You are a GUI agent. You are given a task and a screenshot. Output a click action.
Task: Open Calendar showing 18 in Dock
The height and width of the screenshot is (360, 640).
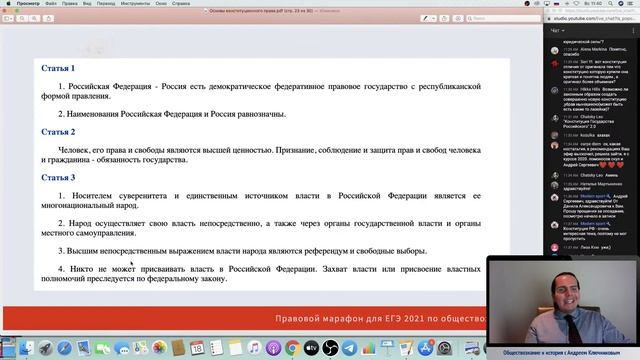pyautogui.click(x=197, y=348)
